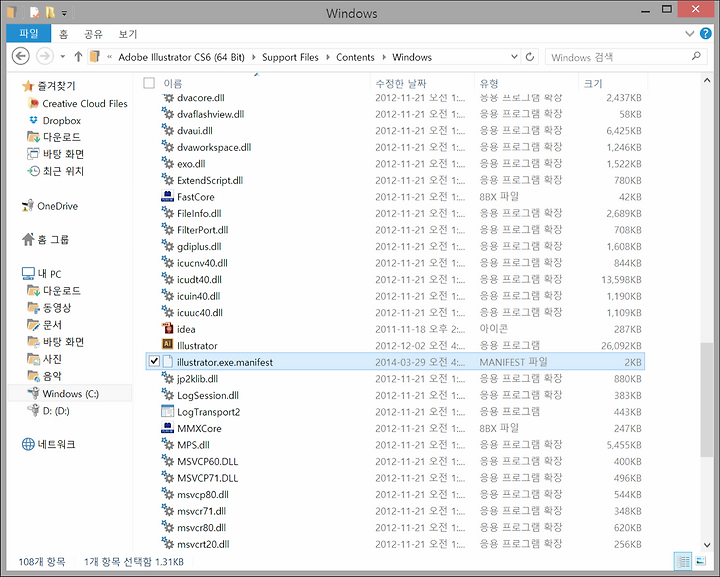Sort by 유형 column header
The image size is (720, 577).
coord(489,84)
